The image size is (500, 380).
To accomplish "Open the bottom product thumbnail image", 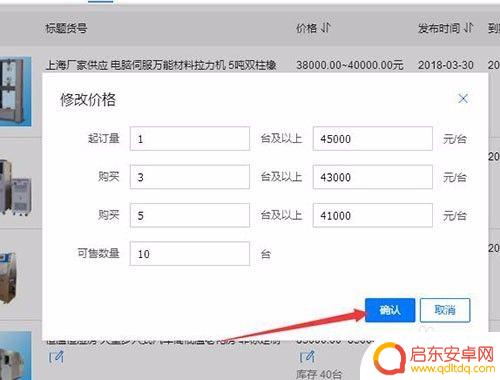I will pos(16,356).
